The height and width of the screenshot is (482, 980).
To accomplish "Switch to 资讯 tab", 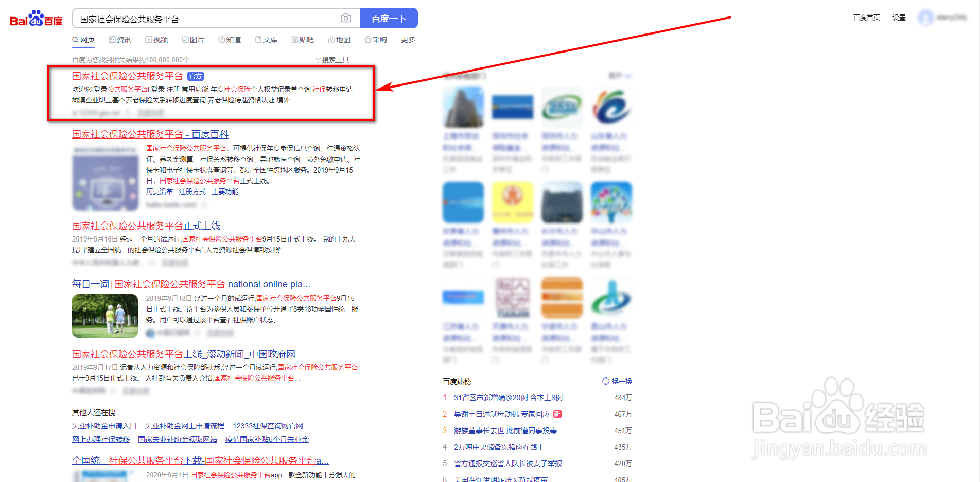I will (120, 40).
